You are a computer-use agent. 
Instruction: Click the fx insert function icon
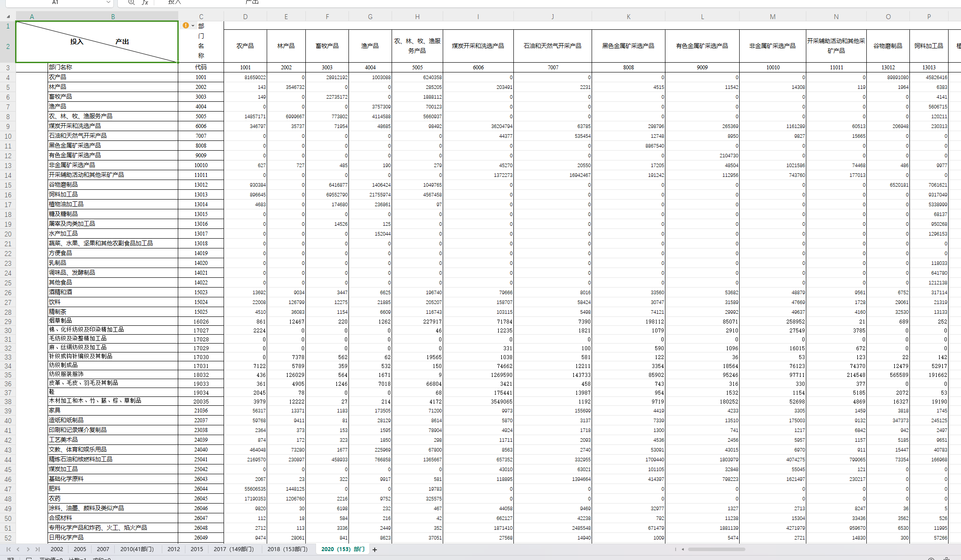(x=145, y=2)
